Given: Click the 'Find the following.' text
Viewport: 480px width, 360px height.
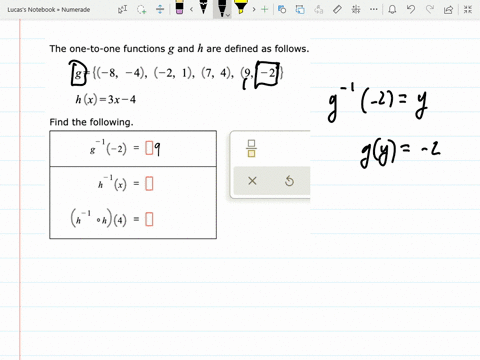Looking at the screenshot, I should (91, 122).
